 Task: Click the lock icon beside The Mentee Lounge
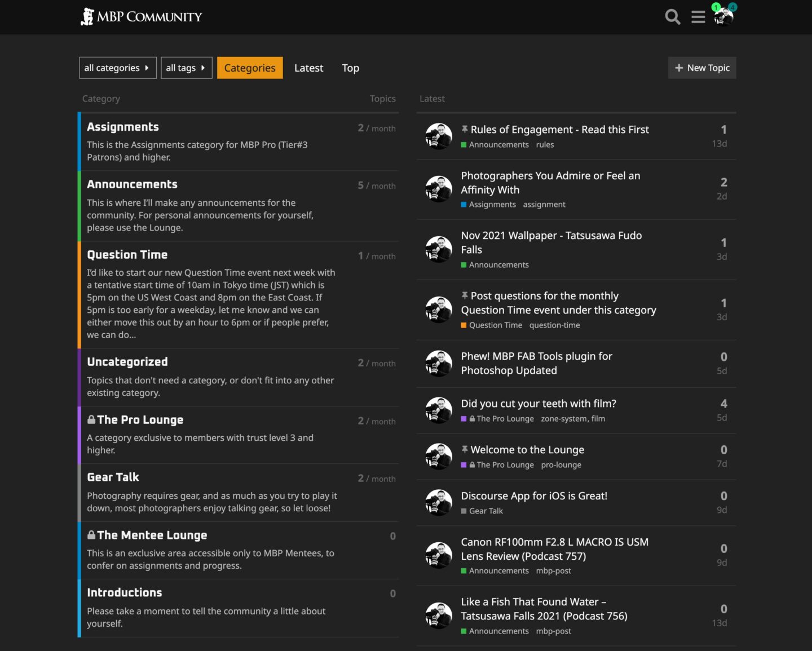point(91,535)
